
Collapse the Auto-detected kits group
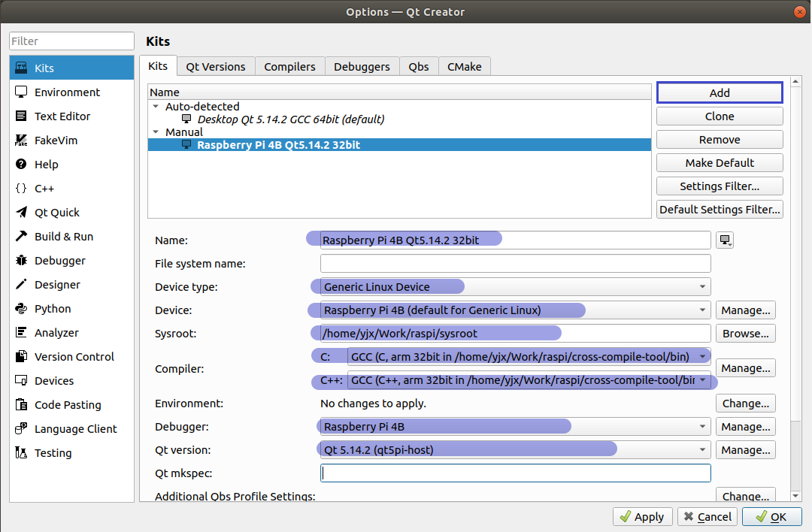pyautogui.click(x=156, y=106)
